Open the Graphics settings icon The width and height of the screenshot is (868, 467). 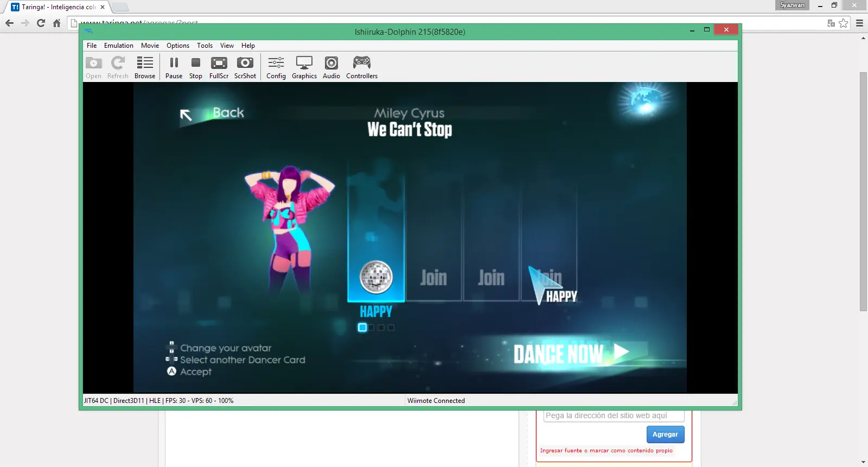(304, 68)
